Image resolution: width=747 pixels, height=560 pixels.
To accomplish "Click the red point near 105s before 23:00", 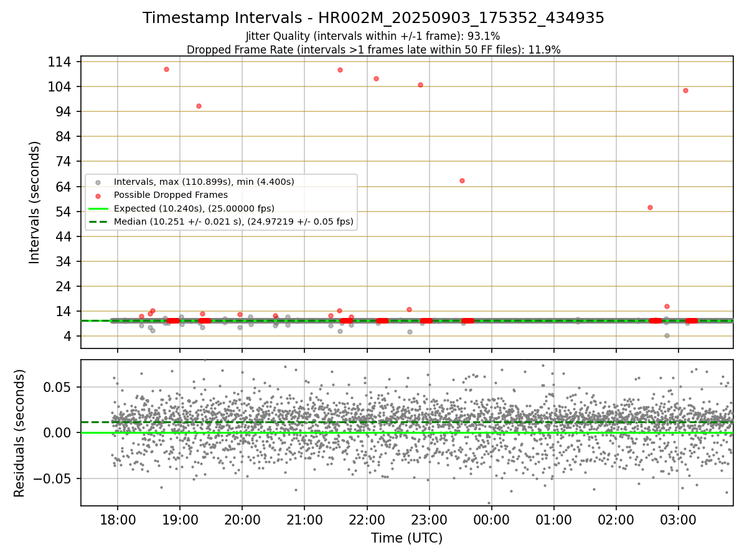I will click(420, 85).
